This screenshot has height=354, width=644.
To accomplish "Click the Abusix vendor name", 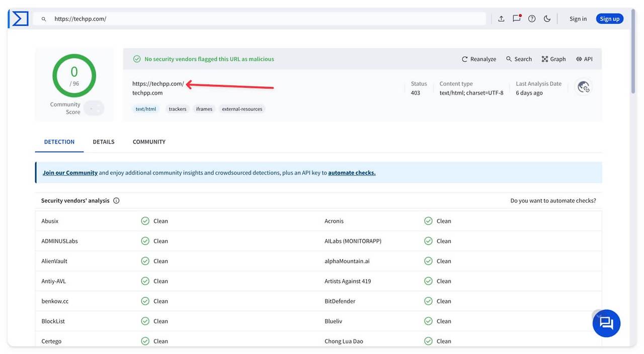I will (50, 221).
